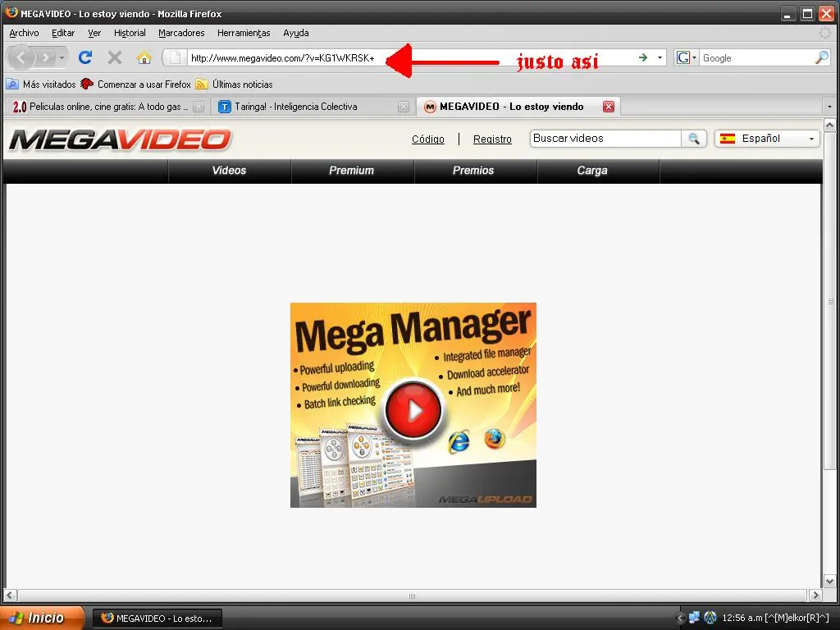
Task: Switch to the Taringa! Inteligencia Colectiva tab
Action: coord(312,107)
